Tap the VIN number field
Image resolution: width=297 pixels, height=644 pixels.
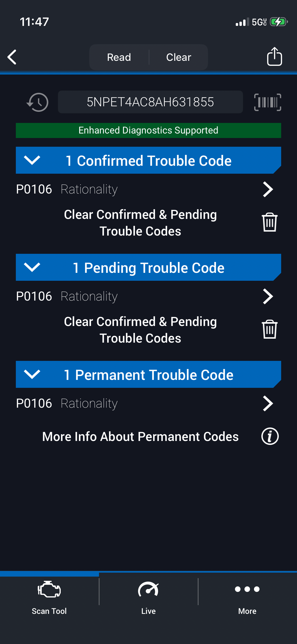pyautogui.click(x=150, y=102)
